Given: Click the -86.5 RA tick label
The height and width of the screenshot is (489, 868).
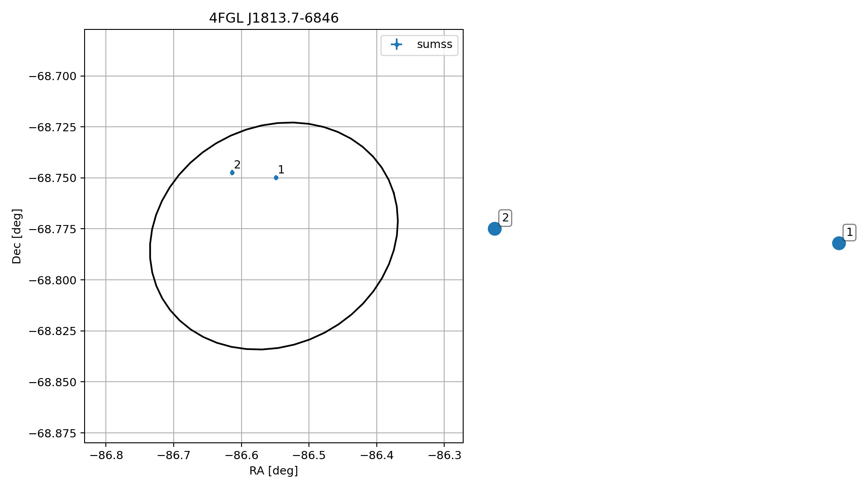Looking at the screenshot, I should click(x=309, y=455).
